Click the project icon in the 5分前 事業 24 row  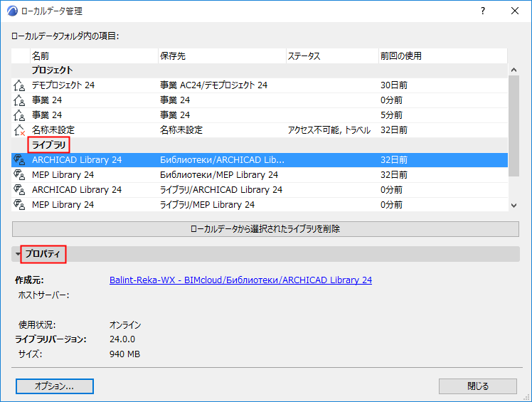coord(19,115)
